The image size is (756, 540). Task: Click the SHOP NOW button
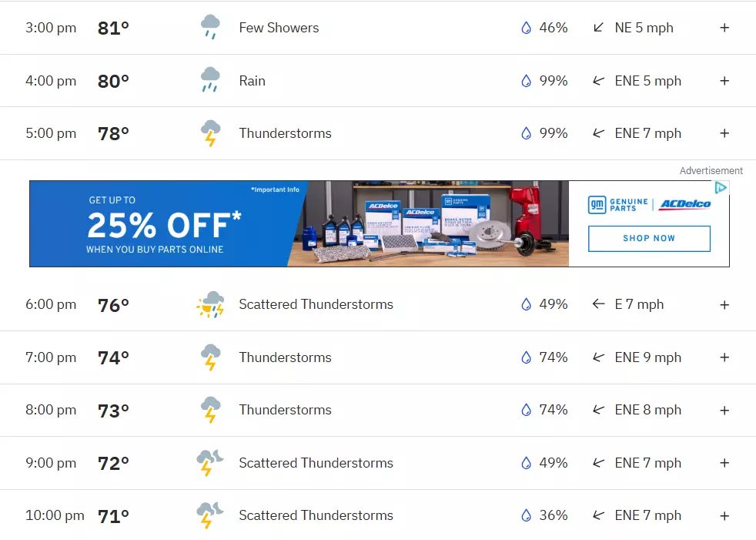(x=649, y=238)
